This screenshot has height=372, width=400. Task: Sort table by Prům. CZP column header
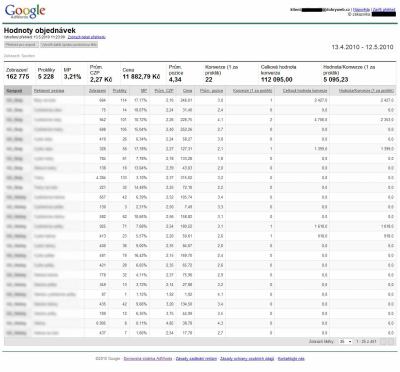[x=164, y=91]
